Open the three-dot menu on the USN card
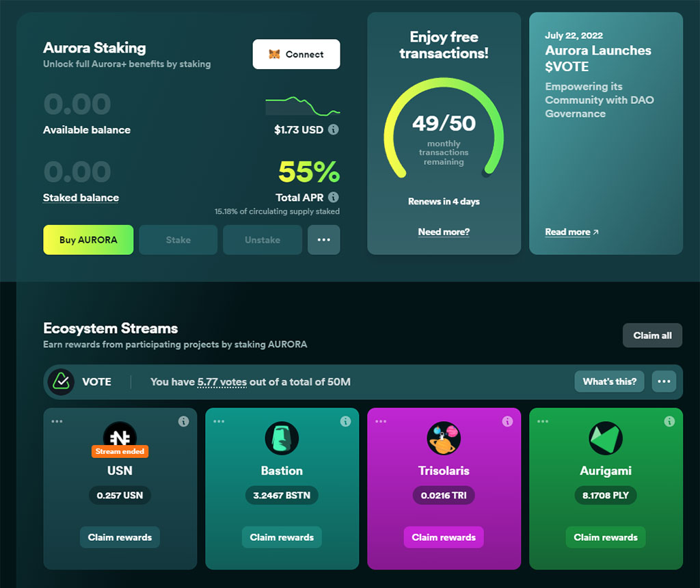Screen dimensions: 700x588 pyautogui.click(x=57, y=421)
